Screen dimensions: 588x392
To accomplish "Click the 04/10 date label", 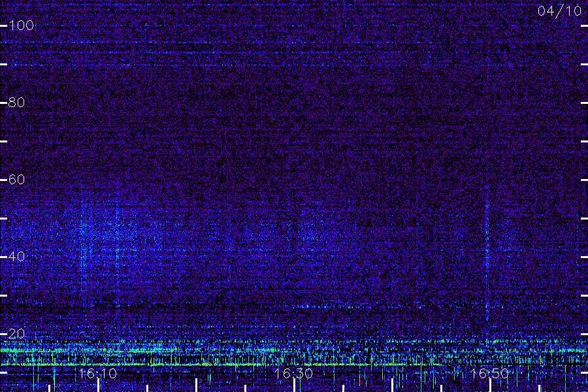I will tap(559, 11).
